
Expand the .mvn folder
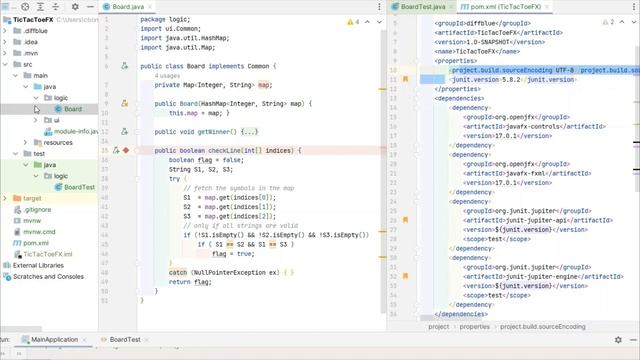click(5, 53)
